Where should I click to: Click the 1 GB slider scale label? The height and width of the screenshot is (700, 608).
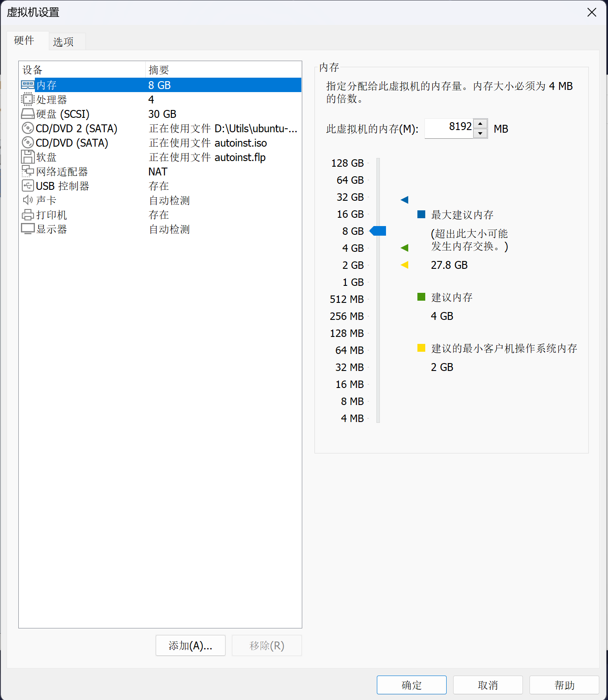pyautogui.click(x=353, y=282)
